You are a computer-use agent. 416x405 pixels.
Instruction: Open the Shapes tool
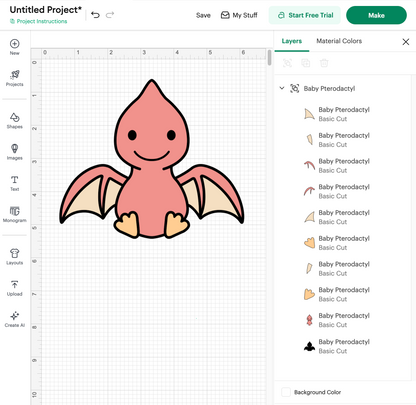point(15,121)
